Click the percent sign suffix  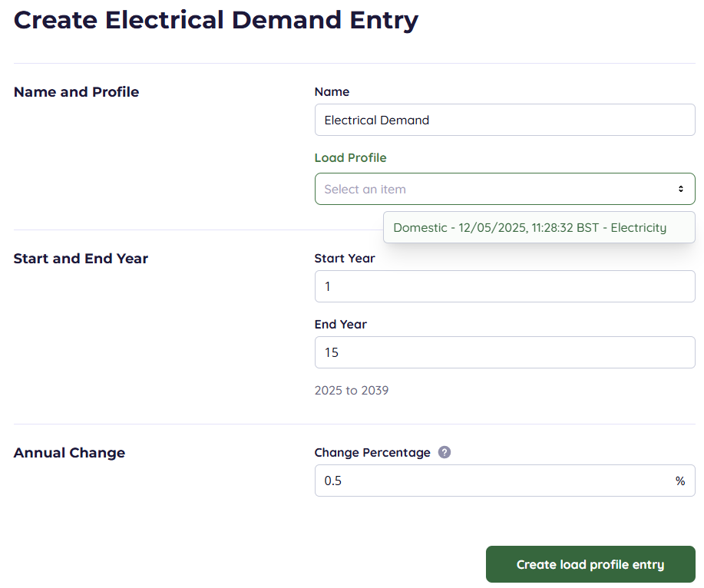pyautogui.click(x=679, y=481)
